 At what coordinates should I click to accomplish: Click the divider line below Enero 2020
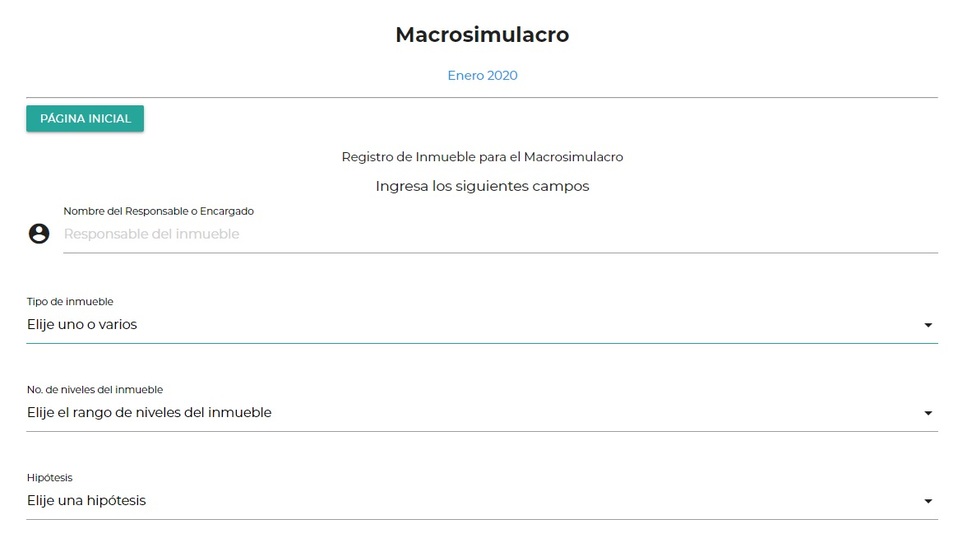tap(482, 97)
